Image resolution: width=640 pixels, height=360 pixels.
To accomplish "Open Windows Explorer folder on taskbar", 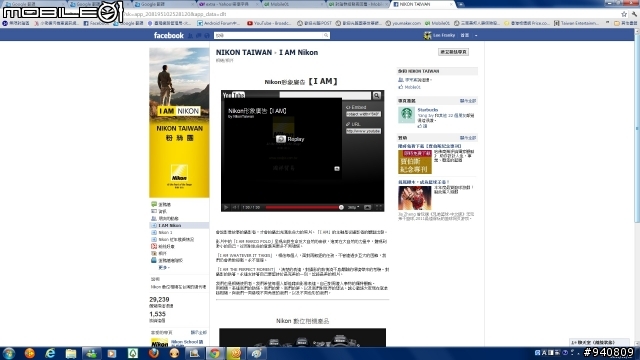I will pos(71,353).
